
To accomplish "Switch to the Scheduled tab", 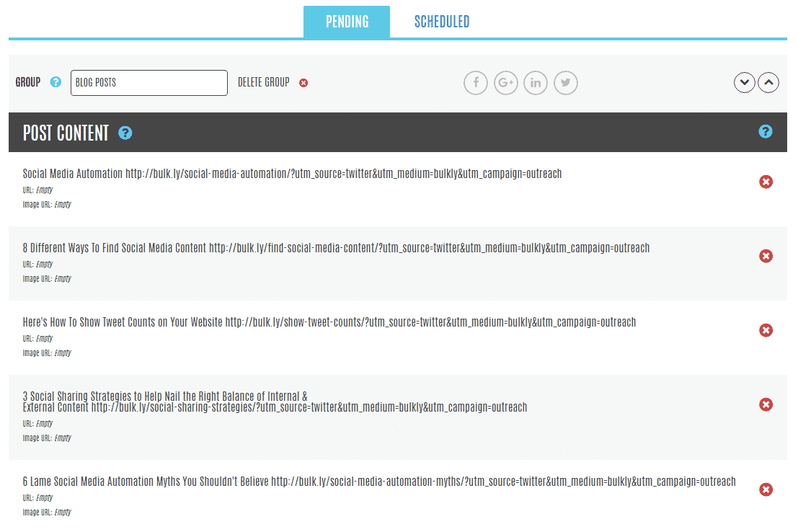I will tap(441, 22).
